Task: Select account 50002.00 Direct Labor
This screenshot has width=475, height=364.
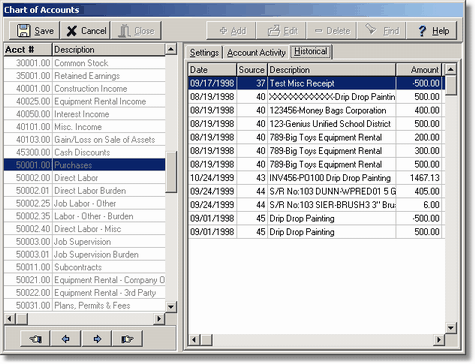Action: (85, 178)
